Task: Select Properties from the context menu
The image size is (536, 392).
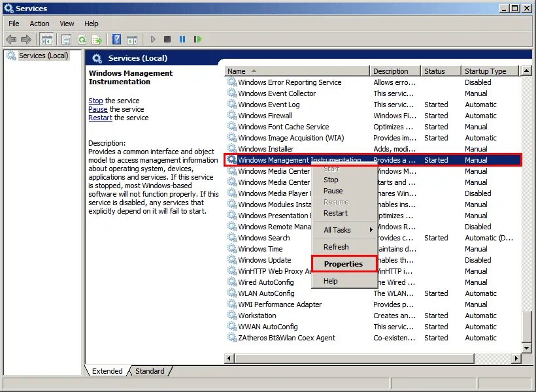Action: [344, 263]
